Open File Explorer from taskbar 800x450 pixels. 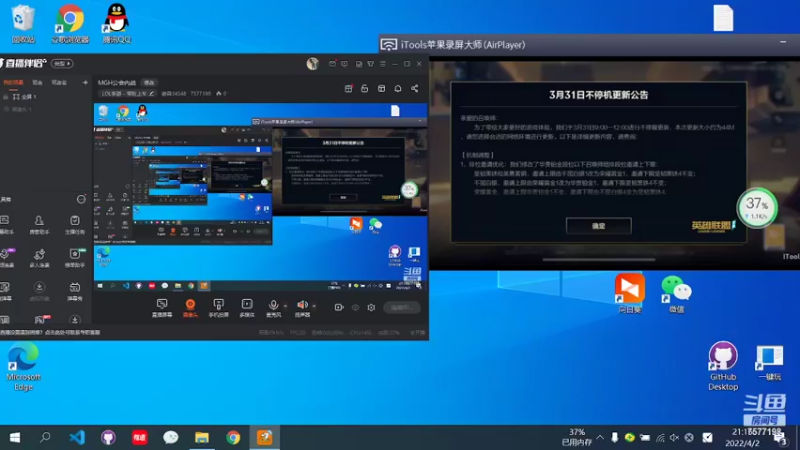click(x=202, y=437)
